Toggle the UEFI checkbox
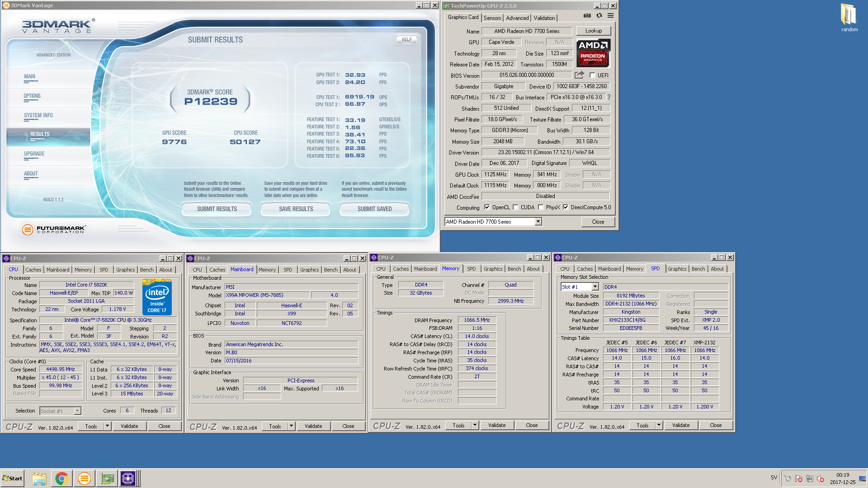The height and width of the screenshot is (488, 868). [592, 75]
